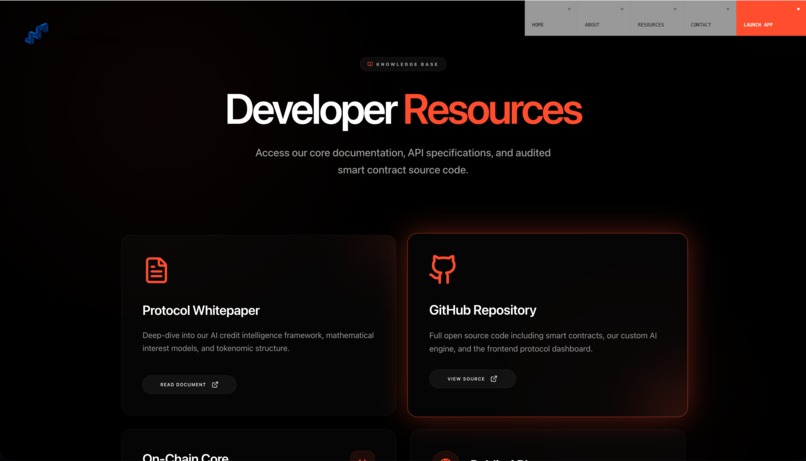Click the Protocol Whitepaper title
806x461 pixels.
tap(201, 310)
